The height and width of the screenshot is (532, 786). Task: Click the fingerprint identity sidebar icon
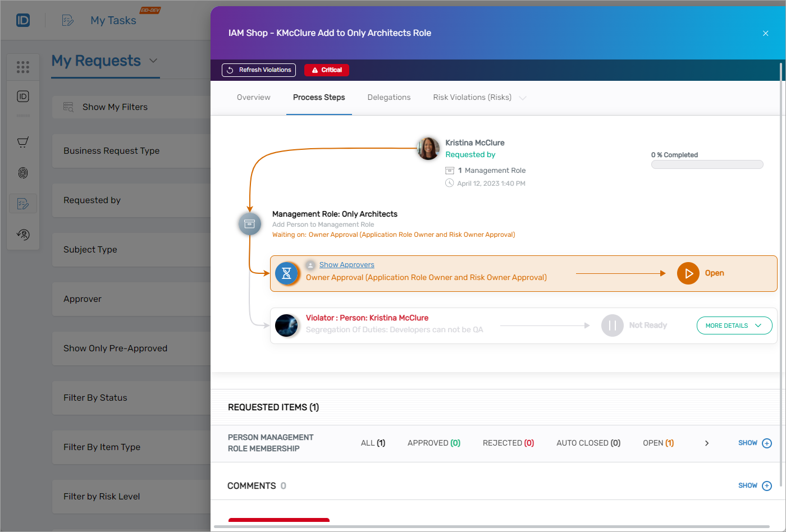point(22,173)
